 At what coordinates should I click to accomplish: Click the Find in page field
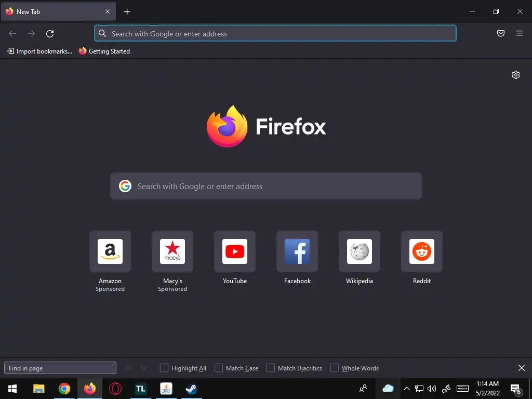(60, 368)
